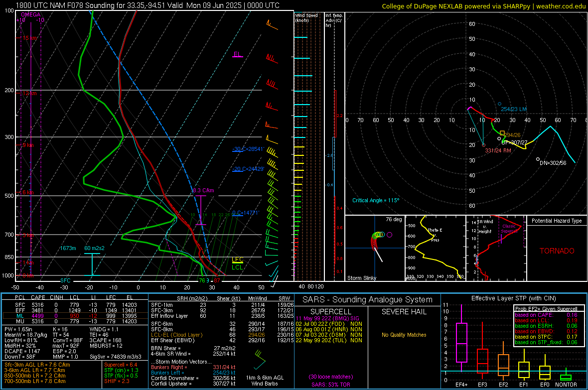Click the '22 May 99 20Z (TUL)' analogue
The height and width of the screenshot is (390, 588).
coord(329,341)
